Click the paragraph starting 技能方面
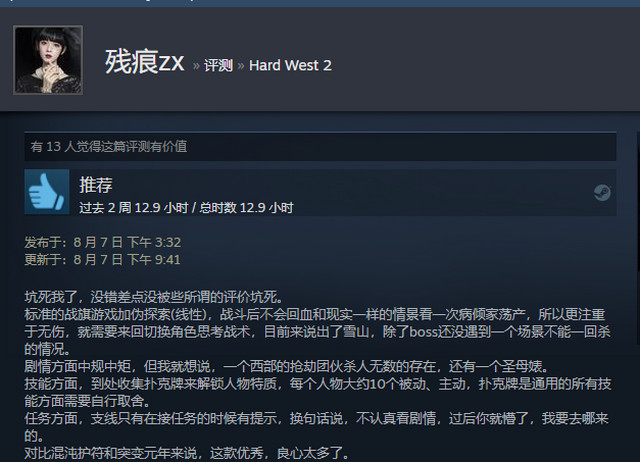640x462 pixels. (x=318, y=392)
